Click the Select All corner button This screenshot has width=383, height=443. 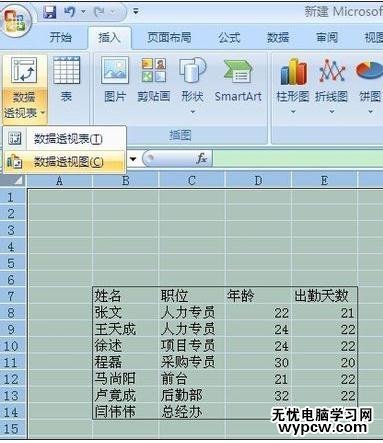tap(13, 181)
